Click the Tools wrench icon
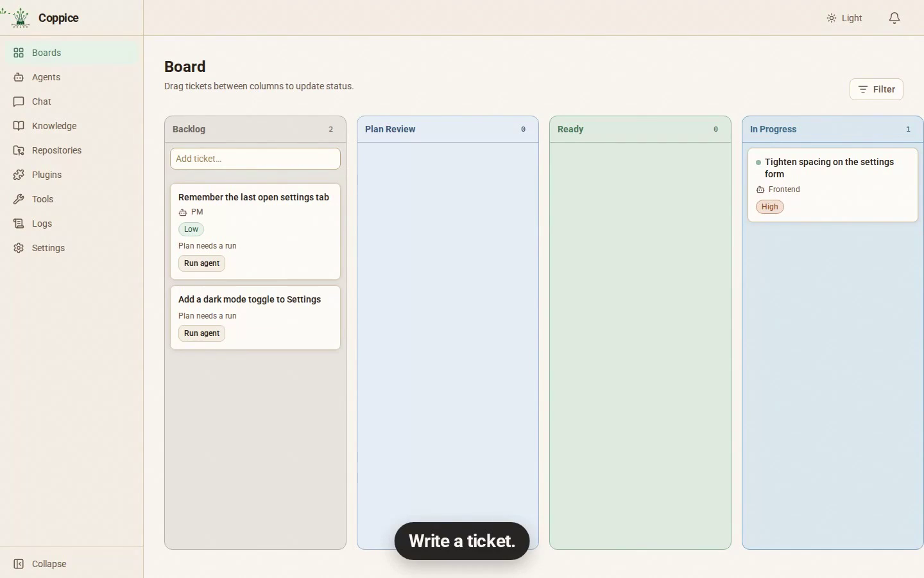Viewport: 924px width, 578px height. [19, 199]
